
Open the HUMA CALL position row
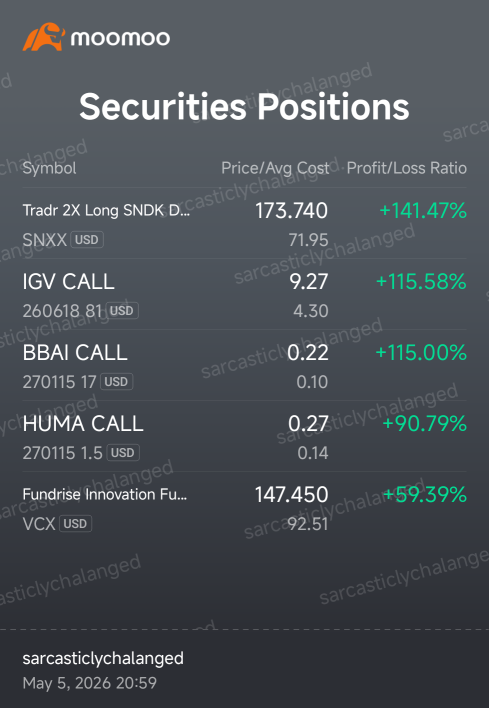244,436
